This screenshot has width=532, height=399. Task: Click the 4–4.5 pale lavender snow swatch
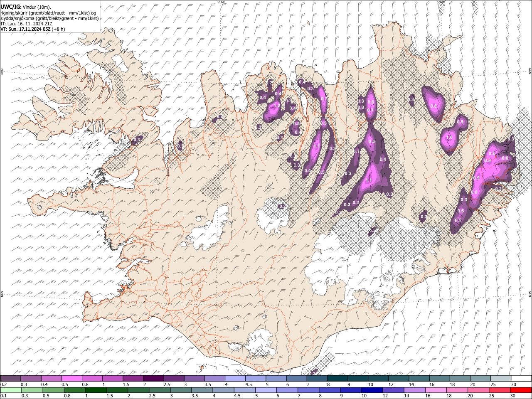tap(235, 378)
